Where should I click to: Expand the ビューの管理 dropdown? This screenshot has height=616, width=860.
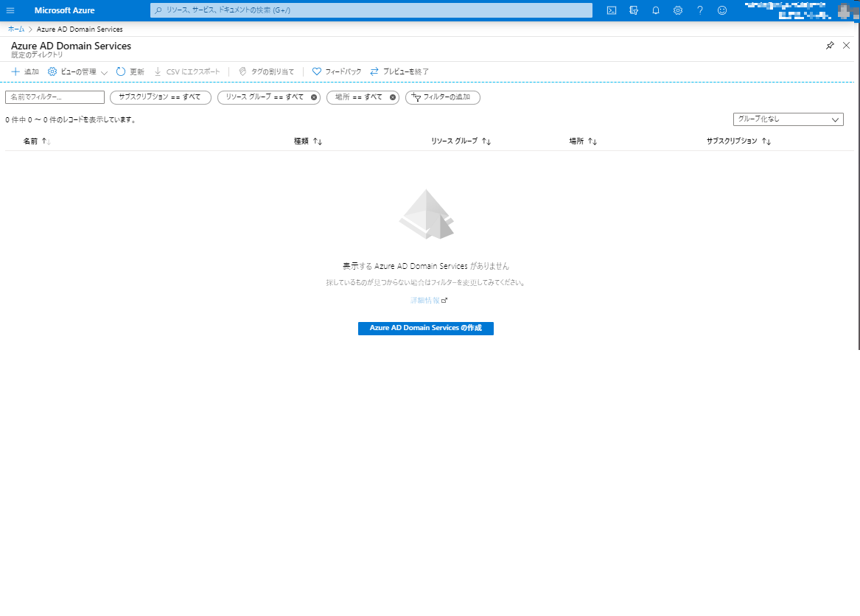click(x=76, y=71)
